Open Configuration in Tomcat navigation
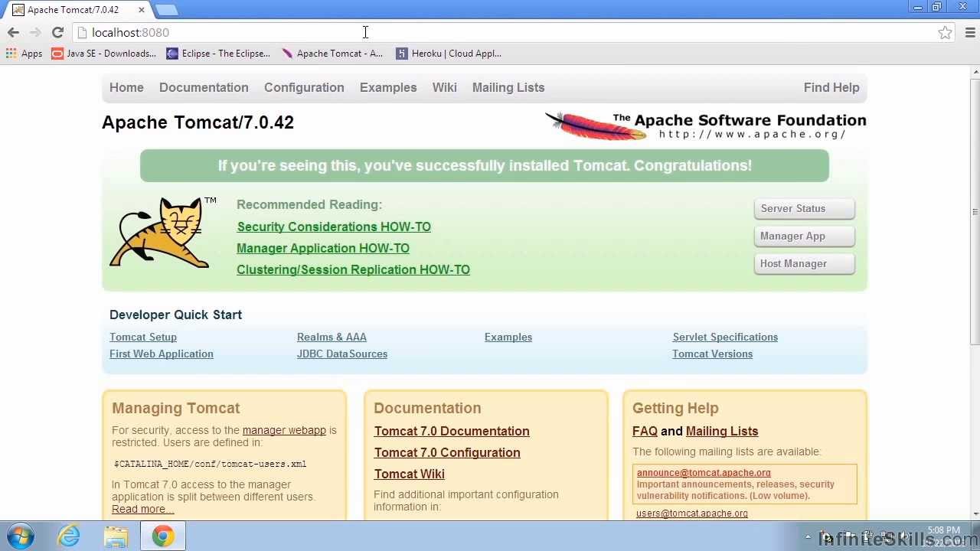 tap(304, 87)
